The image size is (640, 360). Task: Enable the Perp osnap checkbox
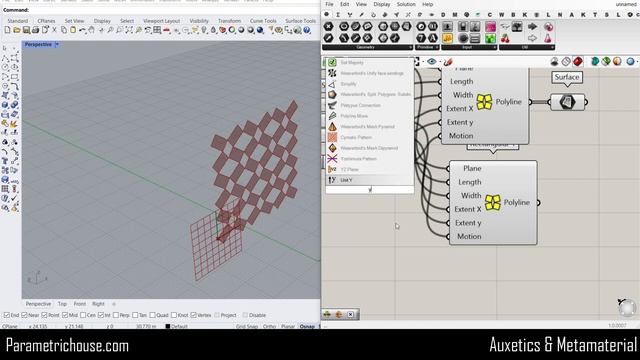tap(116, 315)
